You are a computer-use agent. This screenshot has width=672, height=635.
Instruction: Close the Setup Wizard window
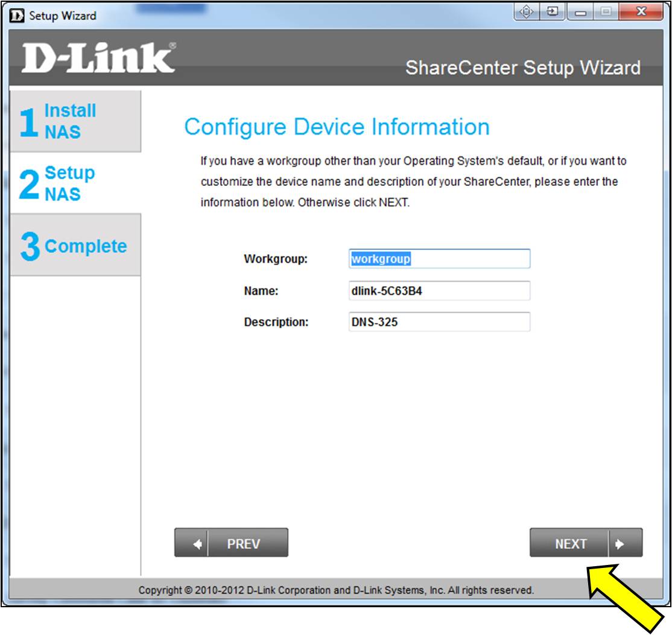[x=641, y=11]
